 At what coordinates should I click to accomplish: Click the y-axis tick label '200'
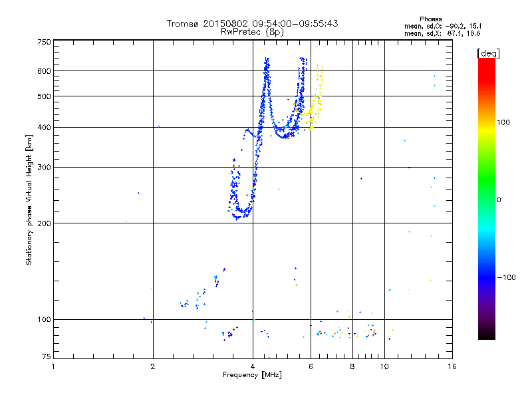point(44,223)
